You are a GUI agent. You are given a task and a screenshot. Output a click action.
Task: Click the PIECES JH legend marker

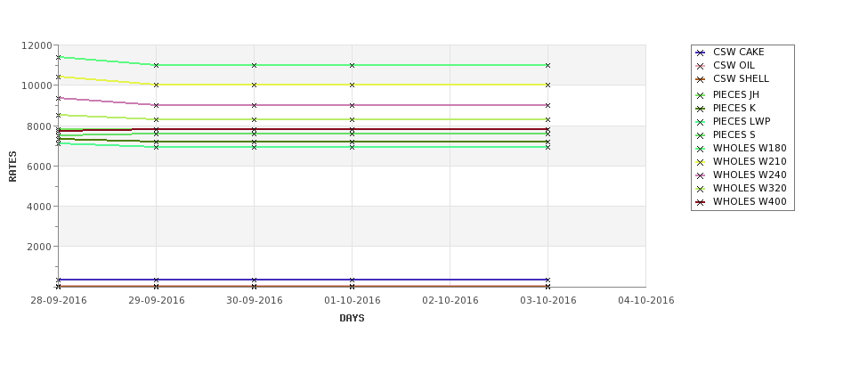point(701,95)
